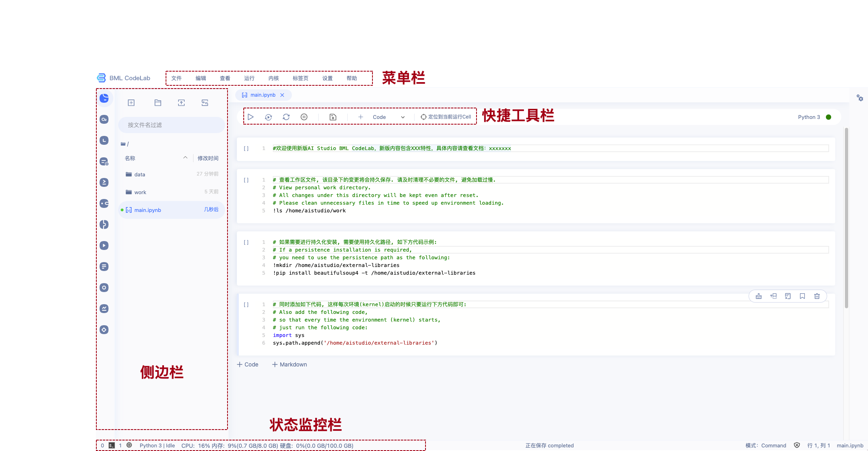Image resolution: width=868 pixels, height=451 pixels.
Task: Open the 内核 menu
Action: click(274, 78)
